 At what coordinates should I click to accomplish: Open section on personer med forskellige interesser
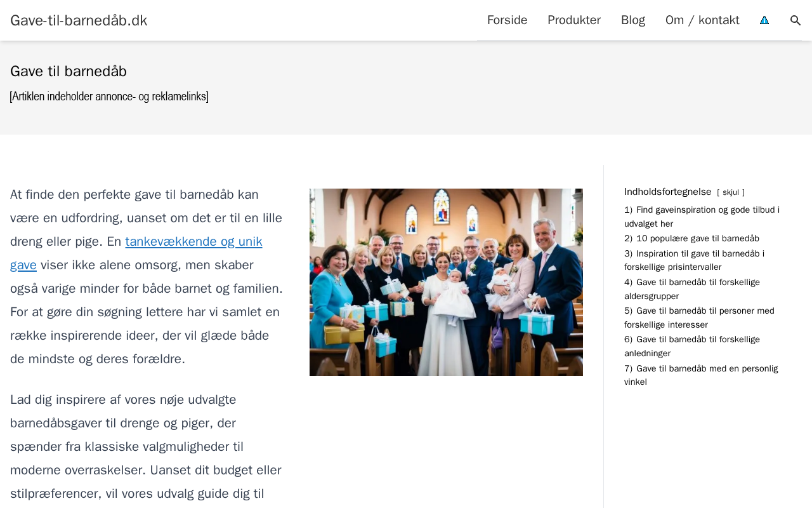[x=699, y=317]
